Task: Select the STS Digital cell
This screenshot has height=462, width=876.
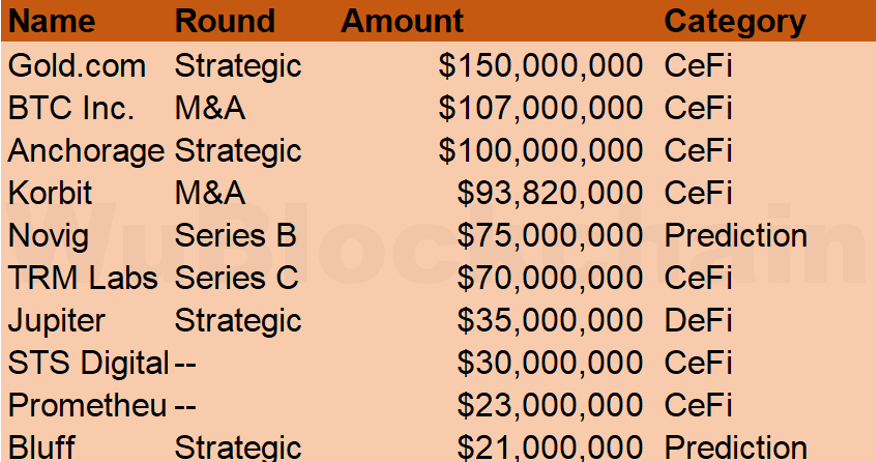Action: point(88,363)
